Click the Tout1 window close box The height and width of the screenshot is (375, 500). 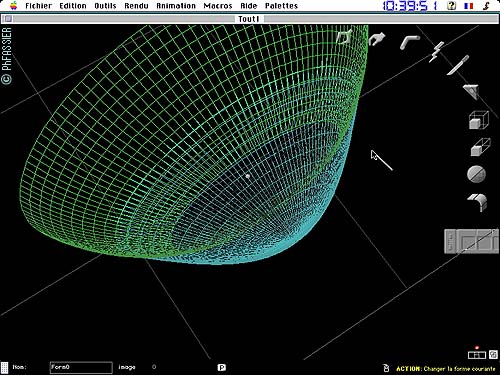(x=8, y=19)
